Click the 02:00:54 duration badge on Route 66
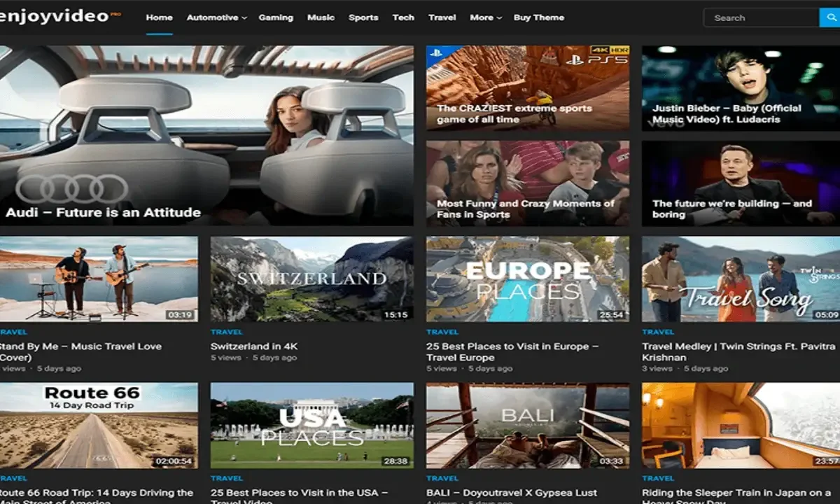This screenshot has height=504, width=840. 174,461
